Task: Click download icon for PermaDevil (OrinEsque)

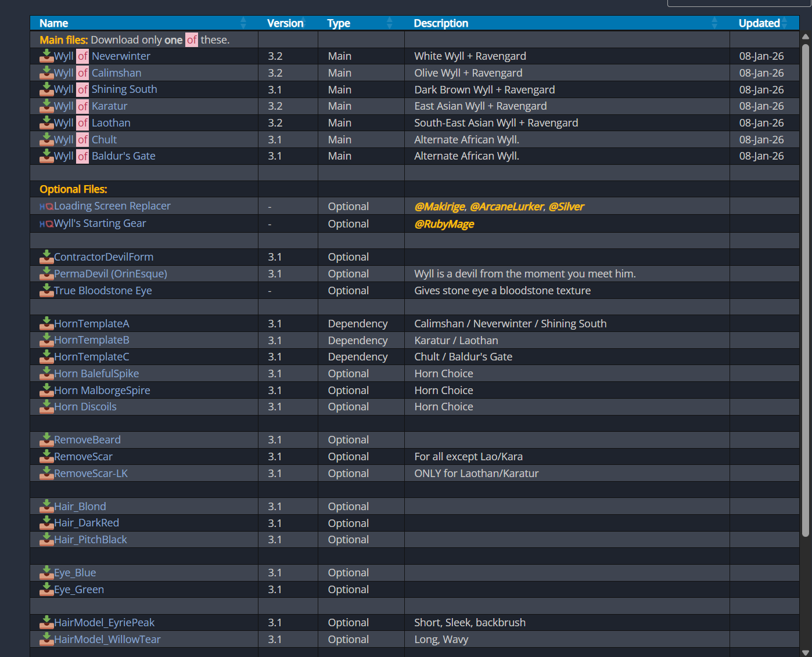Action: click(46, 274)
